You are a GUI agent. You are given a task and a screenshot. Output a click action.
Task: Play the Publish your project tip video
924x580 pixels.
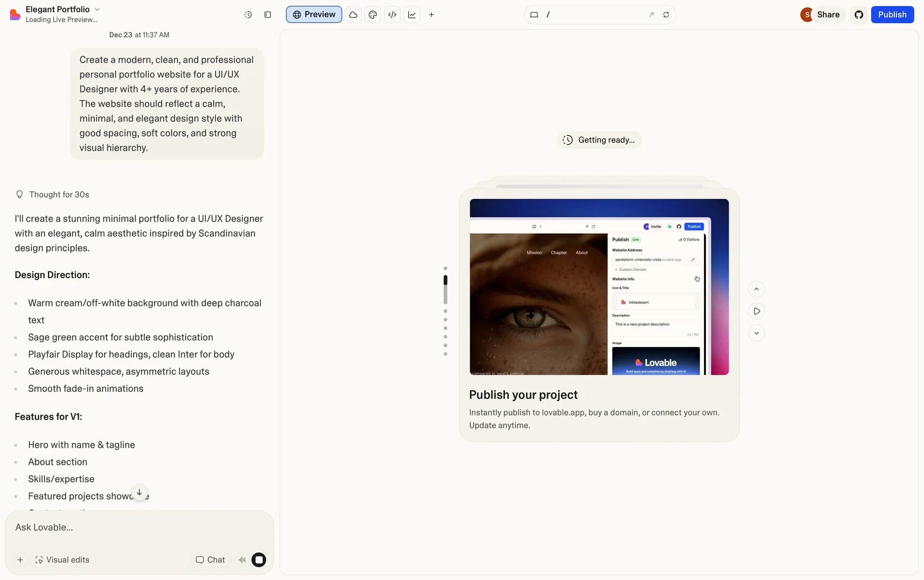[757, 311]
